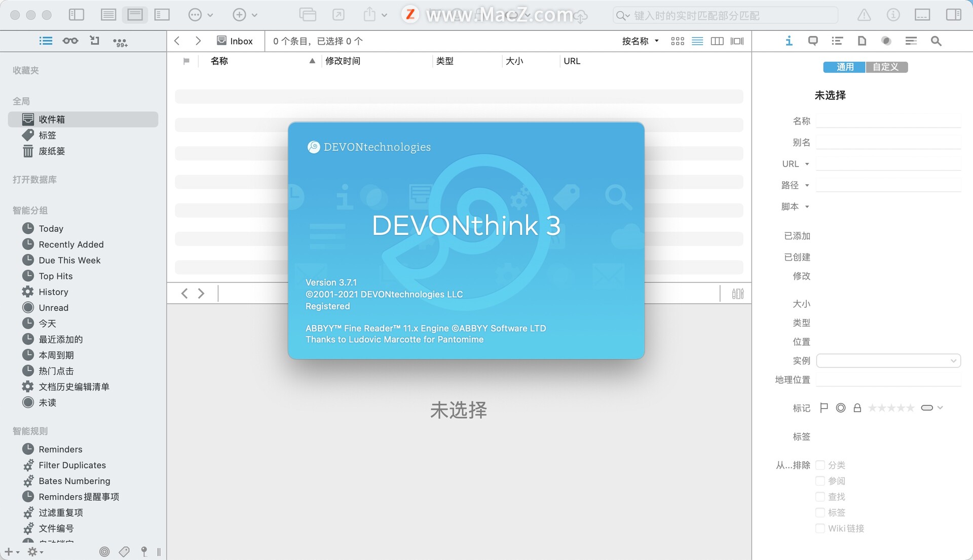Open the reading list glasses icon
This screenshot has height=560, width=973.
pos(70,41)
